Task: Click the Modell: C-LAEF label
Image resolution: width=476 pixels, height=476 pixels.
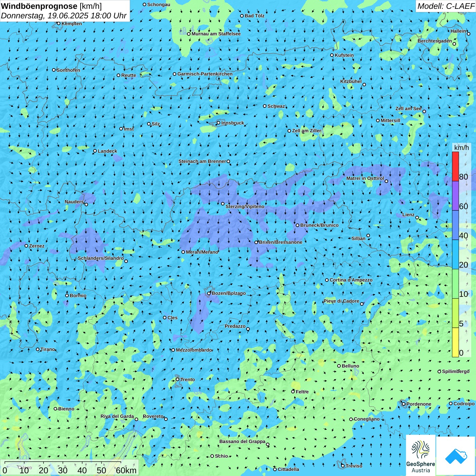Action: click(x=445, y=6)
